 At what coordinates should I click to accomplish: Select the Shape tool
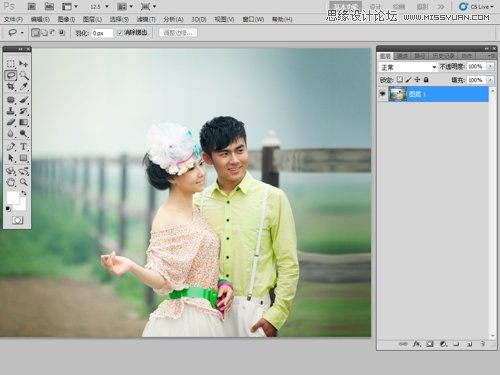click(23, 158)
